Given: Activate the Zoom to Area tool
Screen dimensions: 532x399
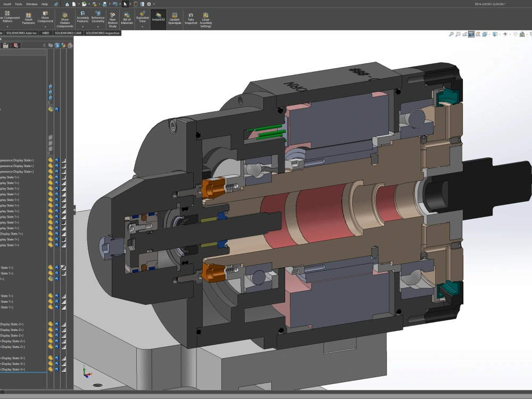Looking at the screenshot, I should coord(459,34).
